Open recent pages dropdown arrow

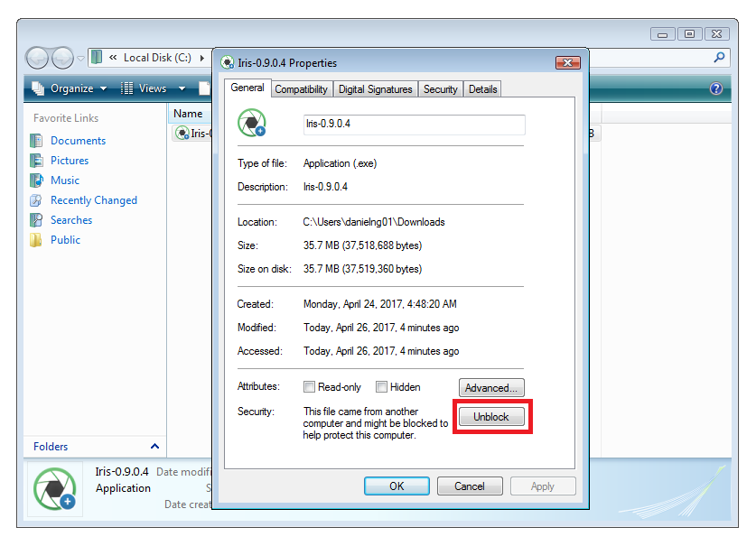[x=80, y=59]
